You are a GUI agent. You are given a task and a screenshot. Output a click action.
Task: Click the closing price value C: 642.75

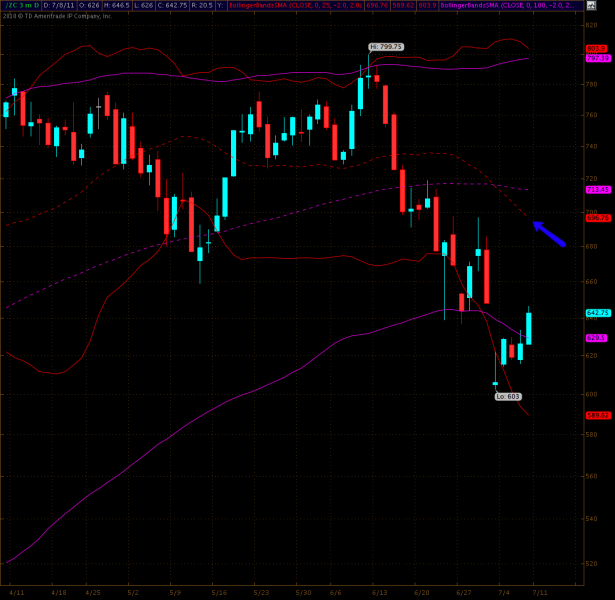tap(147, 6)
